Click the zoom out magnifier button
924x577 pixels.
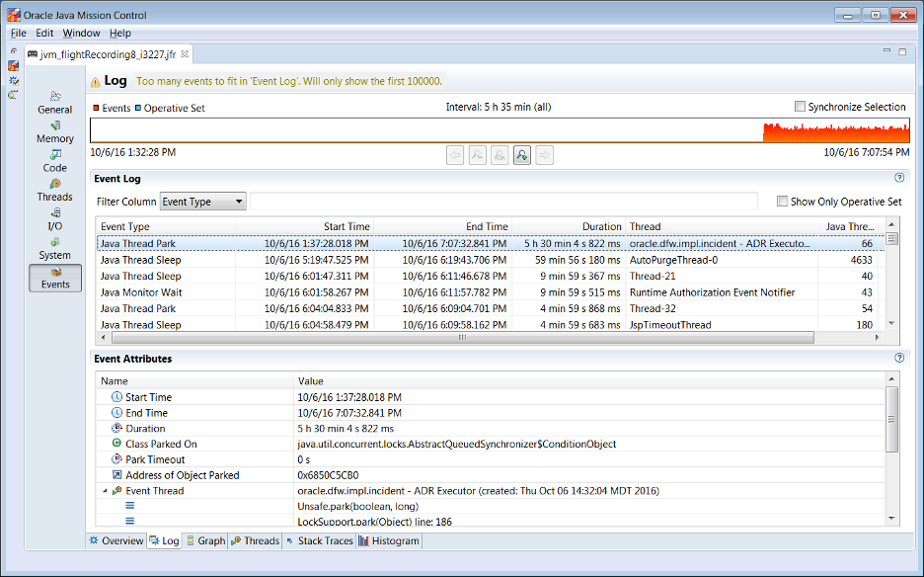(478, 155)
